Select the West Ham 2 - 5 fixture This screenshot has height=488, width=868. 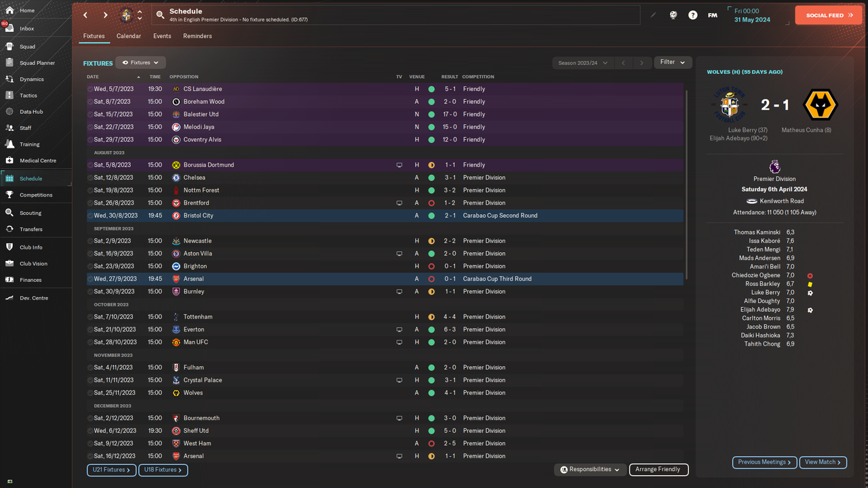pos(384,443)
